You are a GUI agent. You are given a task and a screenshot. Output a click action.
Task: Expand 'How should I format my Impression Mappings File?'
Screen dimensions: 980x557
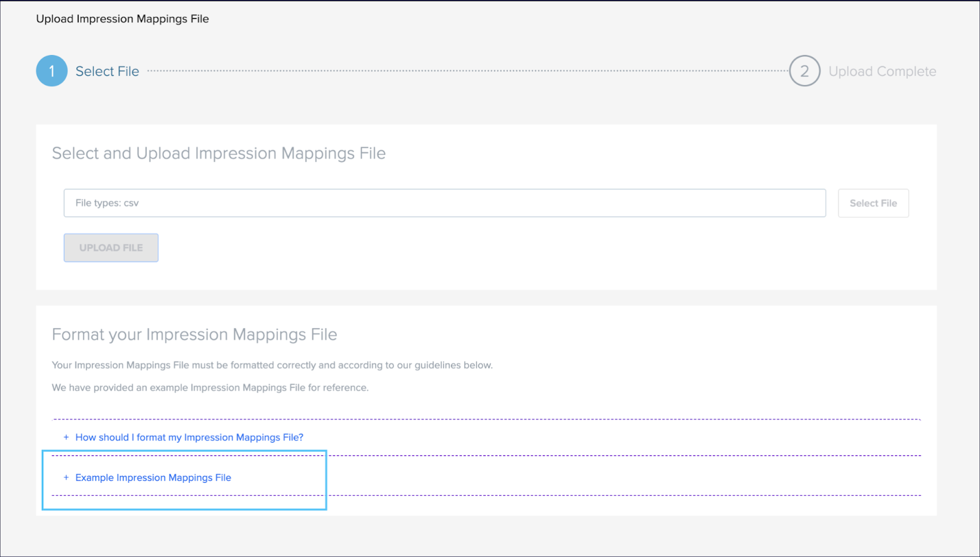[189, 438]
